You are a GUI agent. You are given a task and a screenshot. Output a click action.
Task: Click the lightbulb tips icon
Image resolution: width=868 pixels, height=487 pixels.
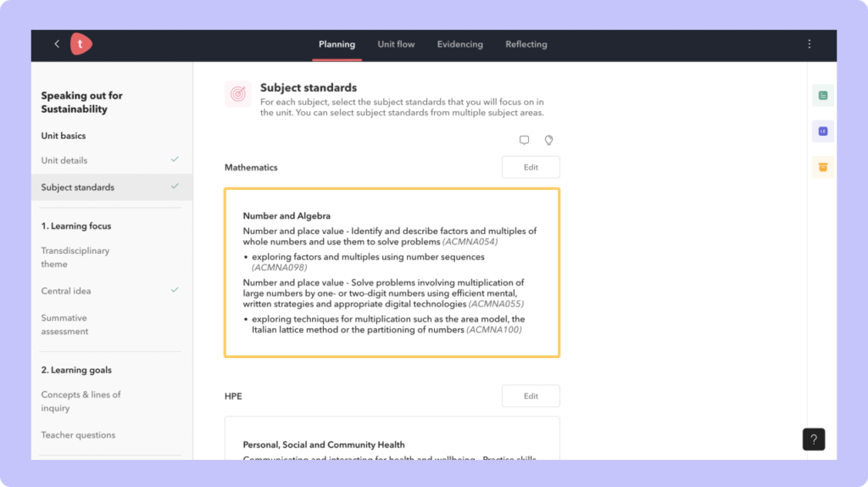click(x=548, y=140)
